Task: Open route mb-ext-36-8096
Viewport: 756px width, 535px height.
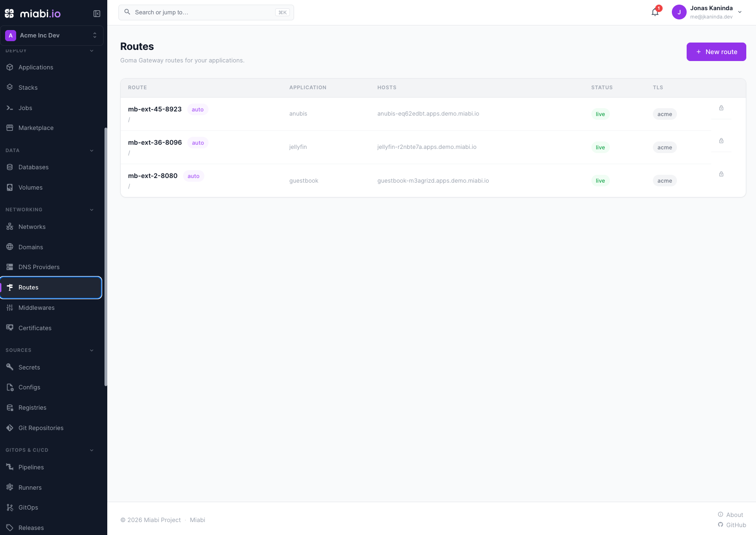Action: pyautogui.click(x=155, y=142)
